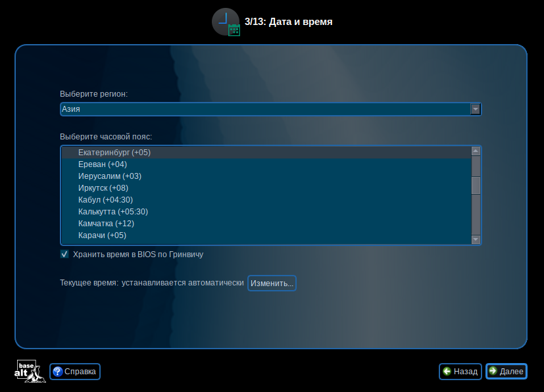Pick Карачи (+05) time zone
Image resolution: width=544 pixels, height=392 pixels.
pos(102,235)
